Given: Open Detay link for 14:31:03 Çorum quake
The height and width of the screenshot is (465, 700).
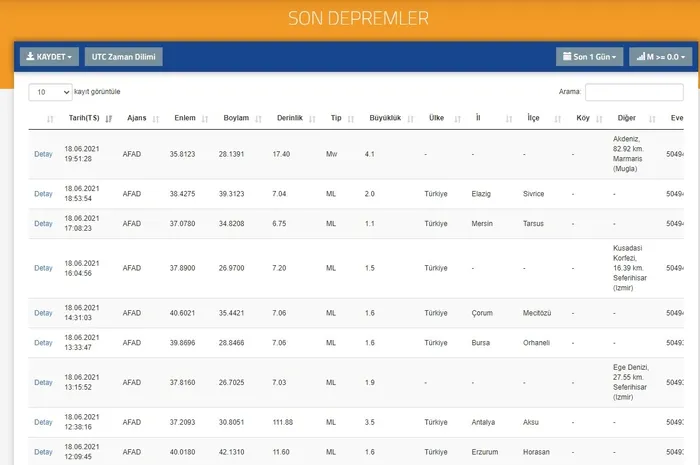Looking at the screenshot, I should 43,313.
